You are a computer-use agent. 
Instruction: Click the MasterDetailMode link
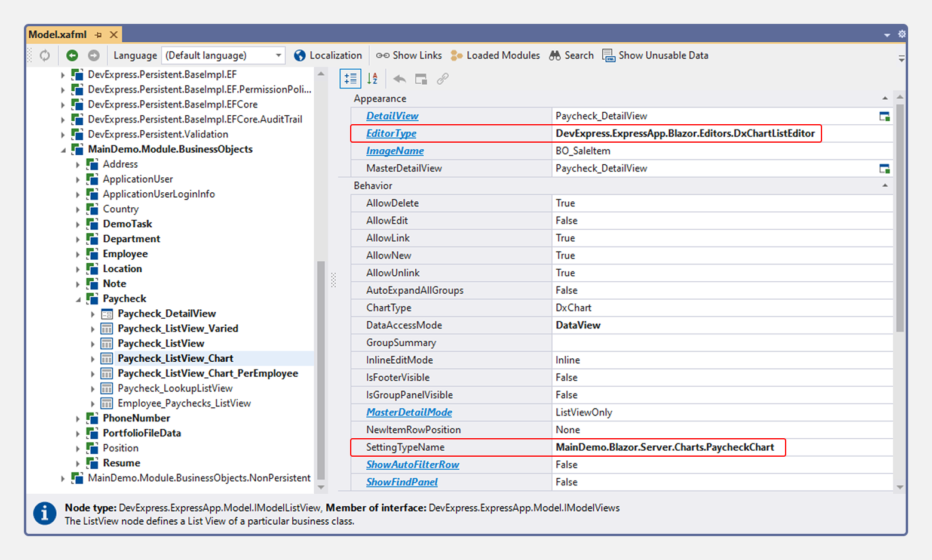[x=409, y=412]
